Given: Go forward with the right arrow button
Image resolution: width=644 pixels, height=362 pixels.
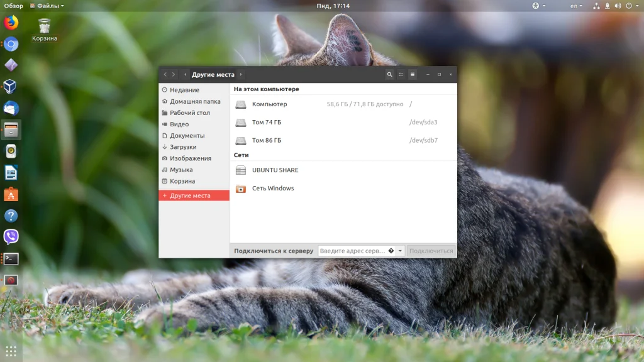Looking at the screenshot, I should [174, 75].
